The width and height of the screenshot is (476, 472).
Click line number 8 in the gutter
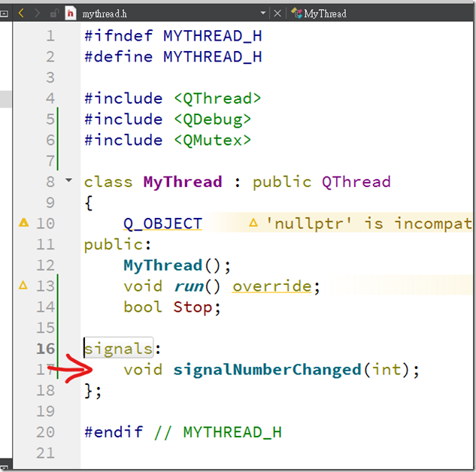point(50,182)
